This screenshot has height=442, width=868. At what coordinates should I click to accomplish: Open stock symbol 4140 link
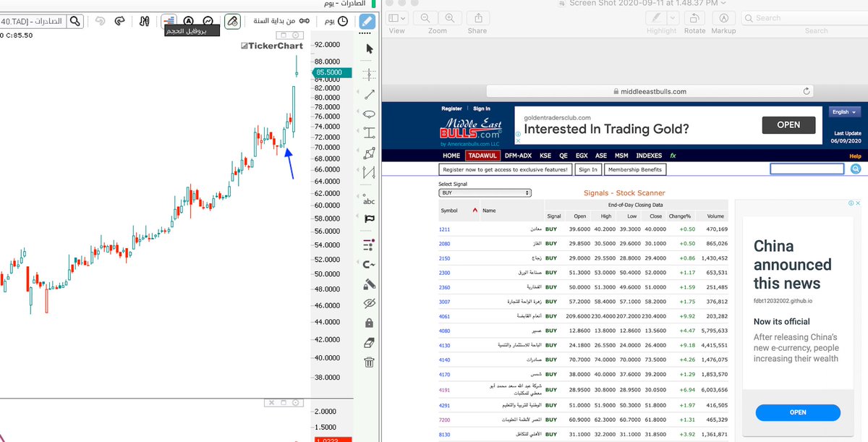(444, 360)
